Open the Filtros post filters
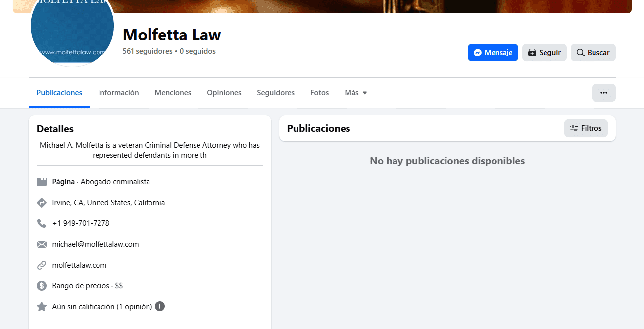The height and width of the screenshot is (329, 644). (586, 128)
